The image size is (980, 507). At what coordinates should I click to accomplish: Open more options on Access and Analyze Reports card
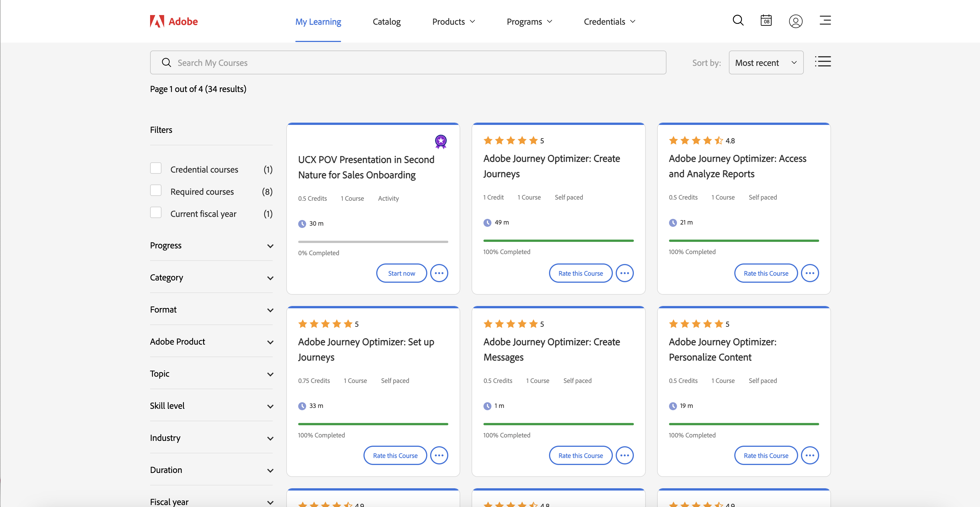809,273
